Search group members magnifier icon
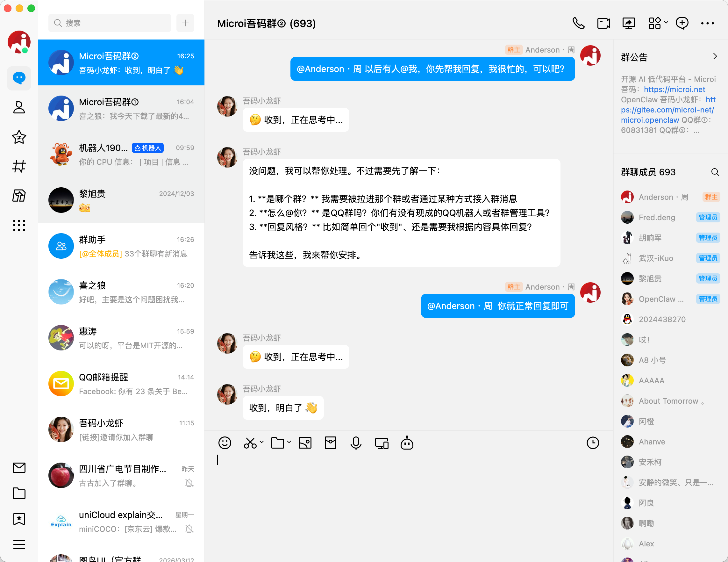Viewport: 728px width, 562px height. [x=714, y=172]
